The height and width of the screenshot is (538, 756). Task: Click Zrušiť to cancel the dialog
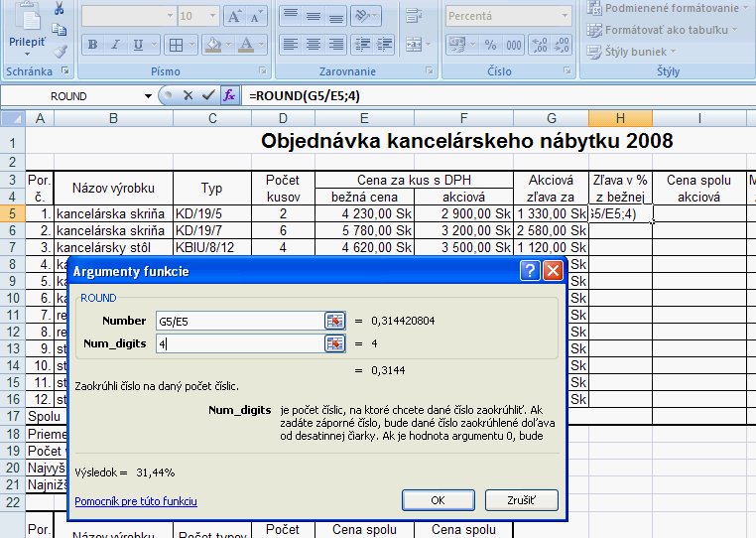pyautogui.click(x=521, y=500)
